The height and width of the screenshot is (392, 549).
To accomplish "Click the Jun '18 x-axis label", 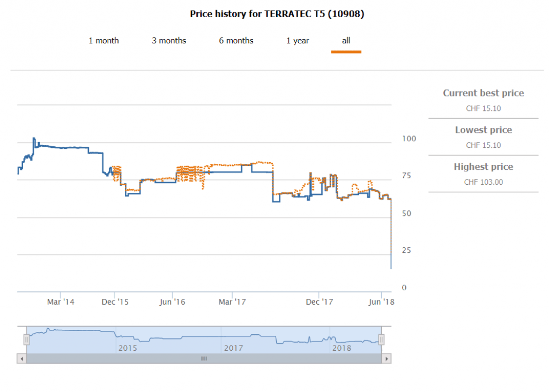I will (382, 302).
